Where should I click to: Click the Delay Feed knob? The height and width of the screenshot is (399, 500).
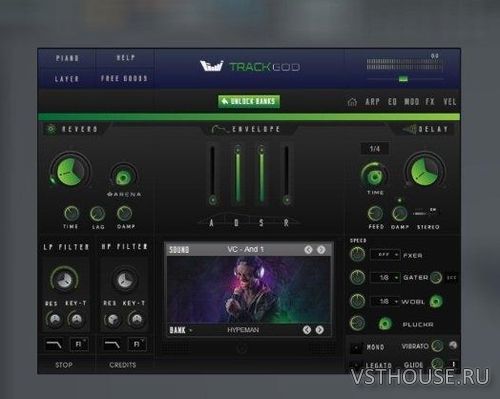pos(375,214)
